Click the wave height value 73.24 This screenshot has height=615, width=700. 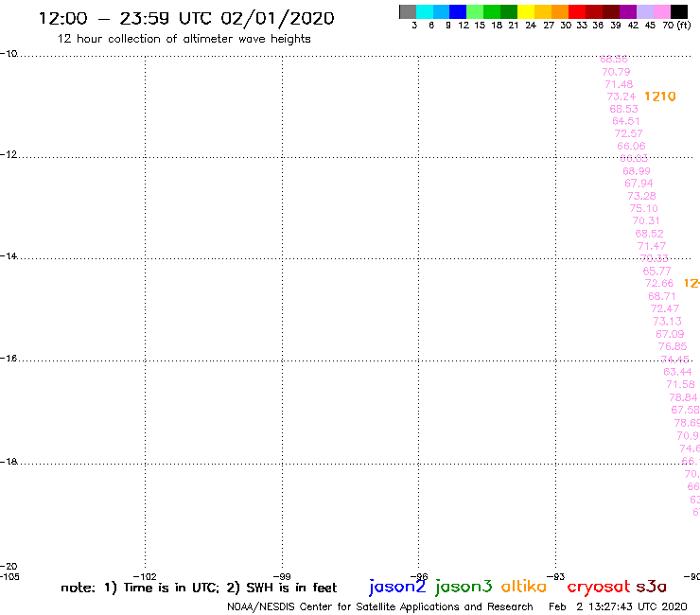pyautogui.click(x=621, y=97)
